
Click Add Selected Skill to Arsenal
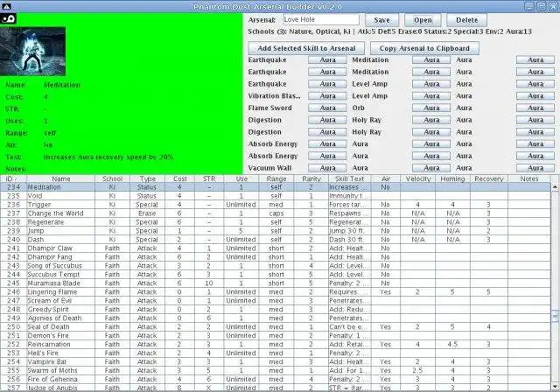tap(306, 48)
